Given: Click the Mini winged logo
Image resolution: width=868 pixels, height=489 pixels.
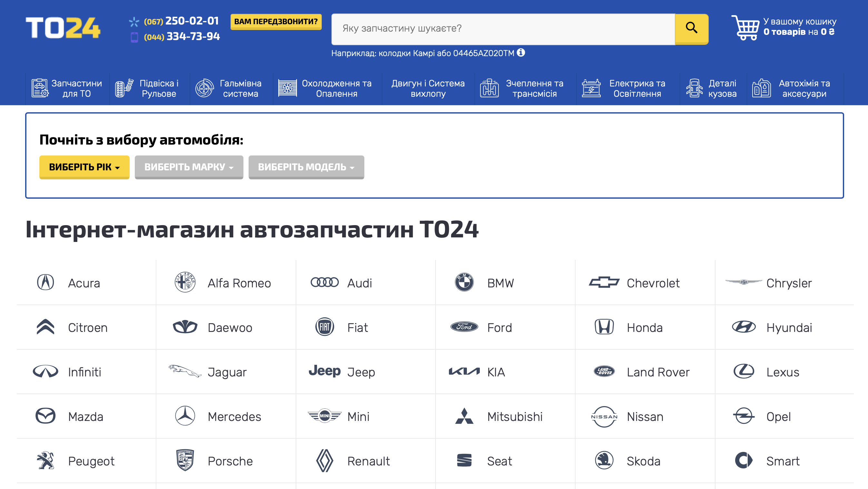Looking at the screenshot, I should [x=324, y=416].
